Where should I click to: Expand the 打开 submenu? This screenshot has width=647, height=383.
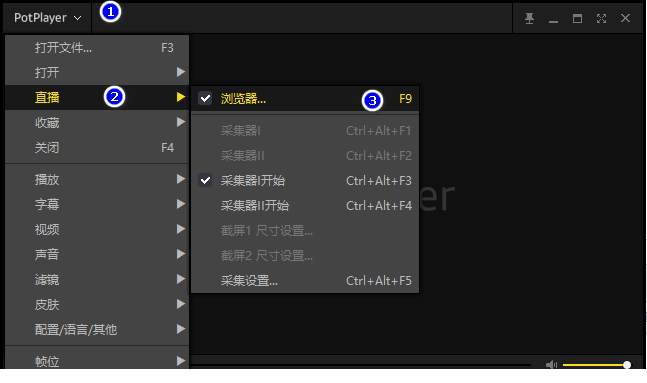click(x=97, y=73)
